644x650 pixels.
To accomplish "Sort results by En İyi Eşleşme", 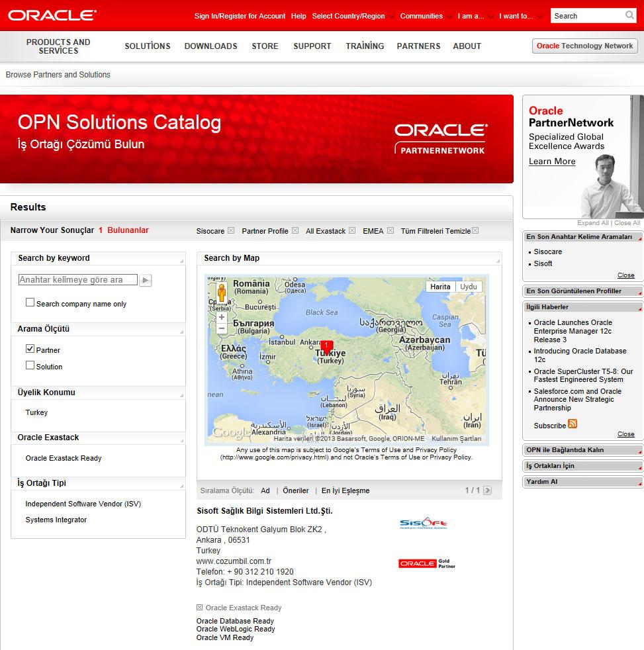I will click(345, 491).
